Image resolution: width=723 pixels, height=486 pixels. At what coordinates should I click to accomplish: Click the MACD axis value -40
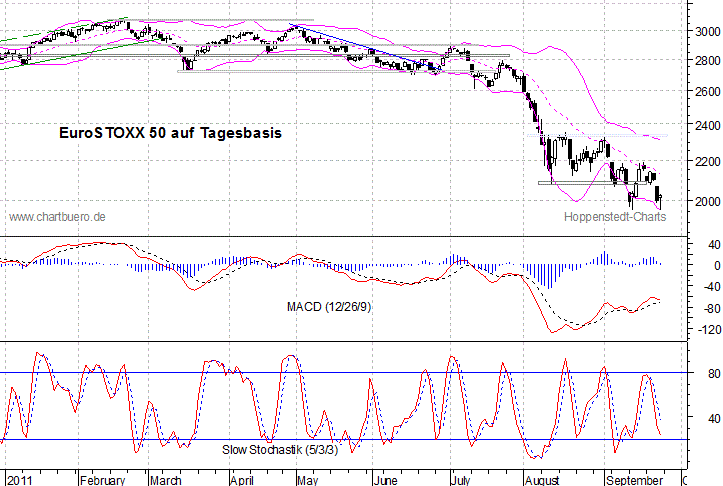(711, 286)
